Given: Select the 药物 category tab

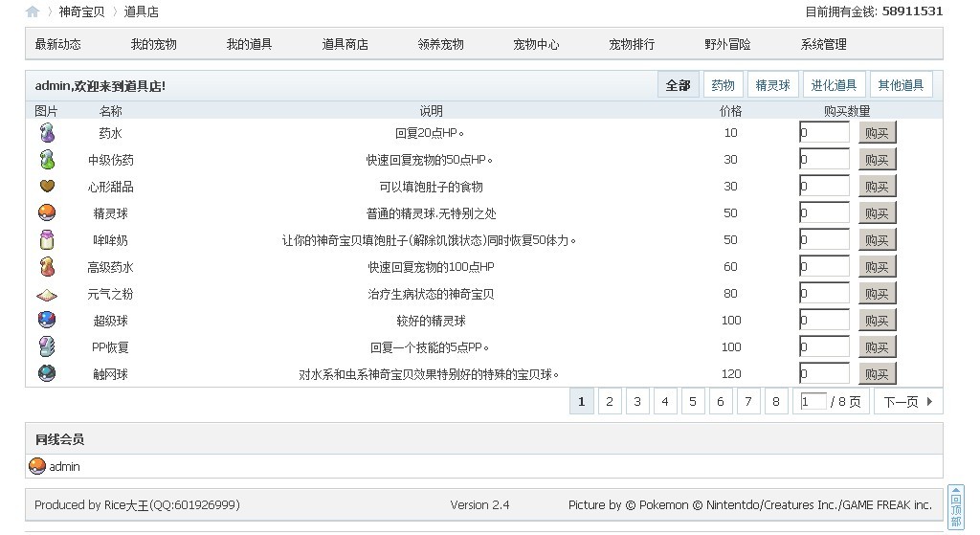Looking at the screenshot, I should pyautogui.click(x=723, y=85).
